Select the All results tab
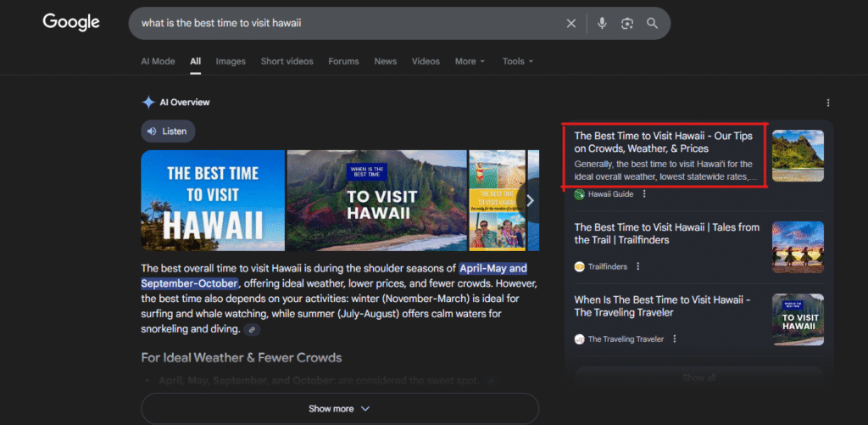The width and height of the screenshot is (868, 425). coord(196,62)
